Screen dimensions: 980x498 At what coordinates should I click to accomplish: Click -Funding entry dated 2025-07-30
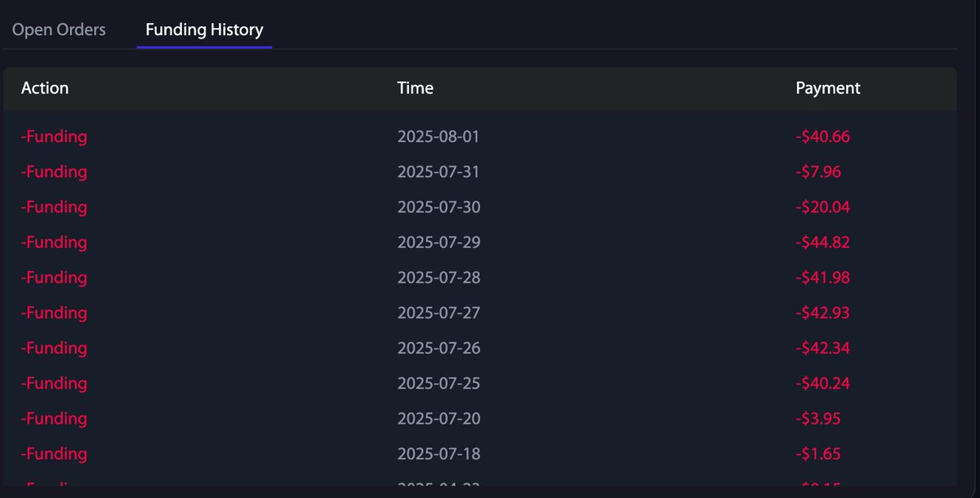54,207
